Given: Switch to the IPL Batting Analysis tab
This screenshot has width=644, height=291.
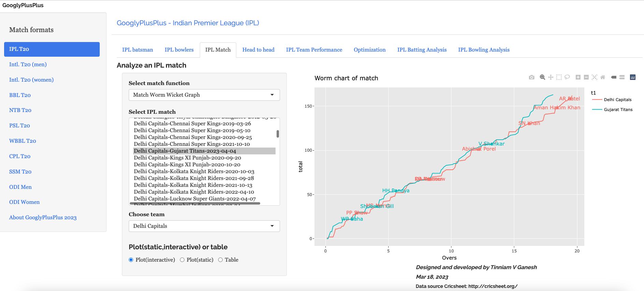Looking at the screenshot, I should pyautogui.click(x=422, y=50).
